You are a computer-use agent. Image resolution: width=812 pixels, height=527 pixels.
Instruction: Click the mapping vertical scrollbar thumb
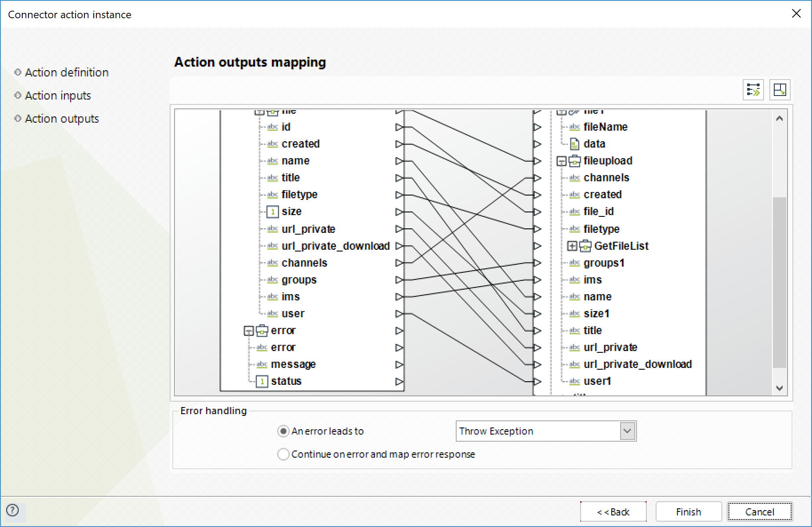click(x=780, y=283)
